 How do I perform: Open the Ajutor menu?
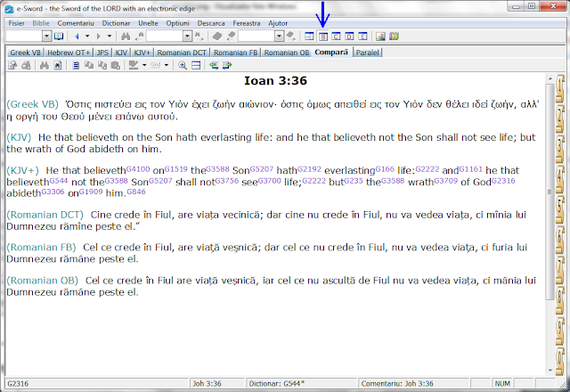click(x=278, y=23)
